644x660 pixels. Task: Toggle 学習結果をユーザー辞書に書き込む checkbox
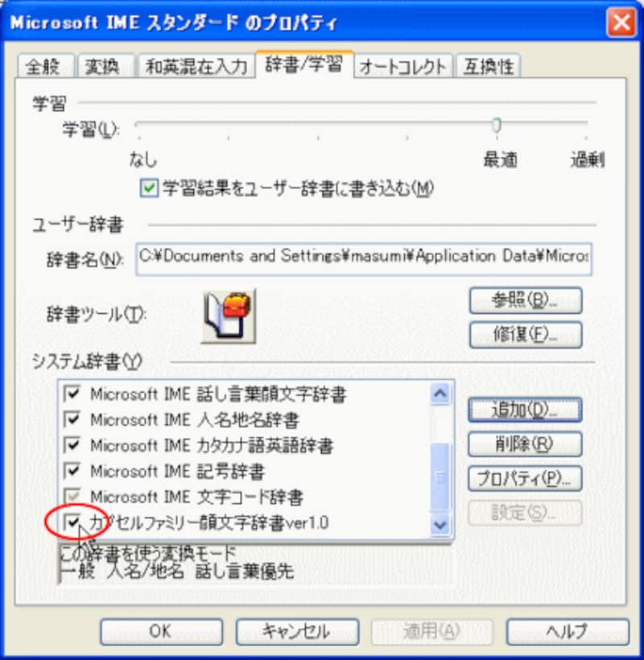click(x=149, y=188)
